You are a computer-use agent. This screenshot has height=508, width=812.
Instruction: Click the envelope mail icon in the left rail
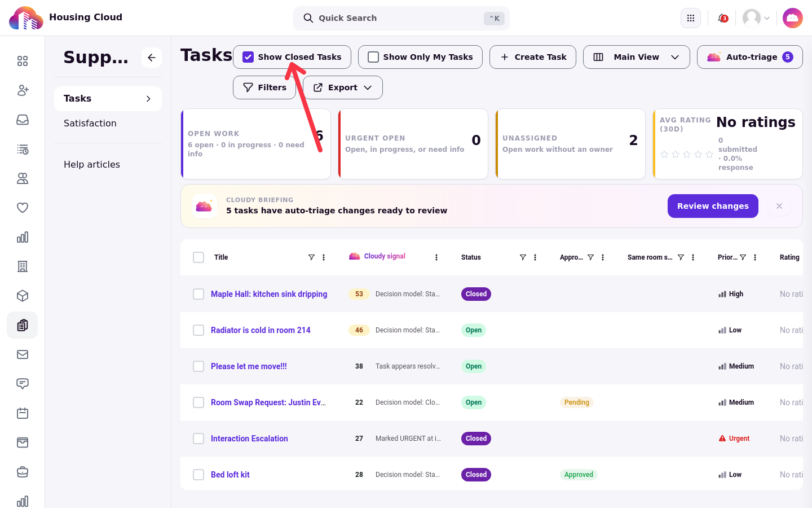coord(23,354)
